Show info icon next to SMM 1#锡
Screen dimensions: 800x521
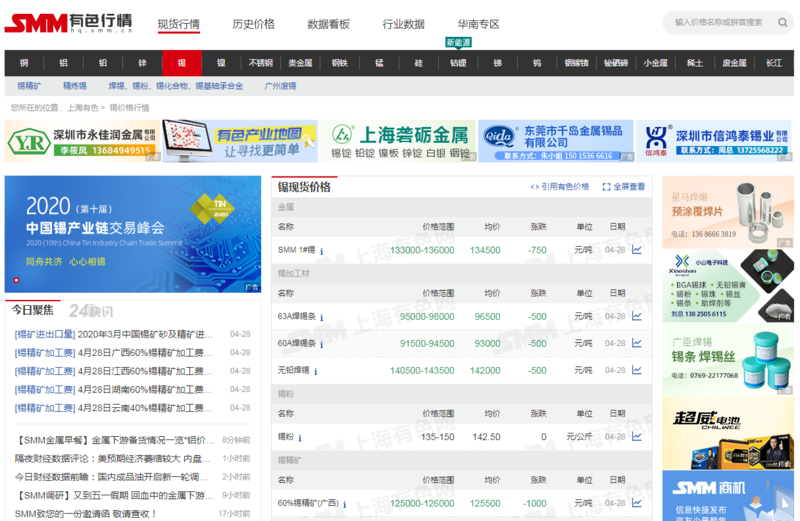321,251
